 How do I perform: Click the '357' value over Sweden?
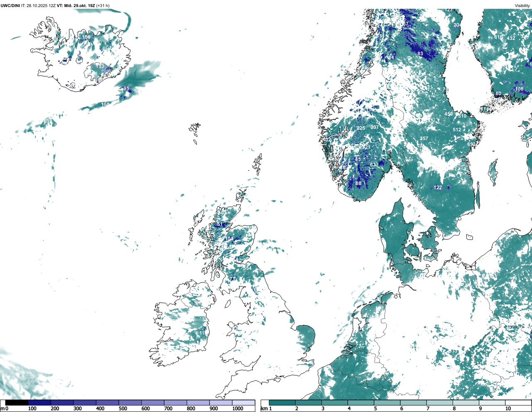424,138
